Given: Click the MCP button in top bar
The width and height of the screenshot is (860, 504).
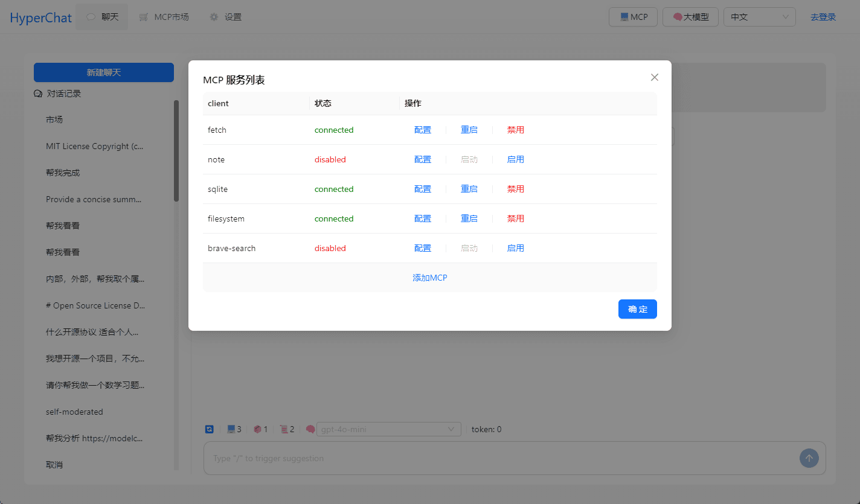Looking at the screenshot, I should pyautogui.click(x=633, y=17).
